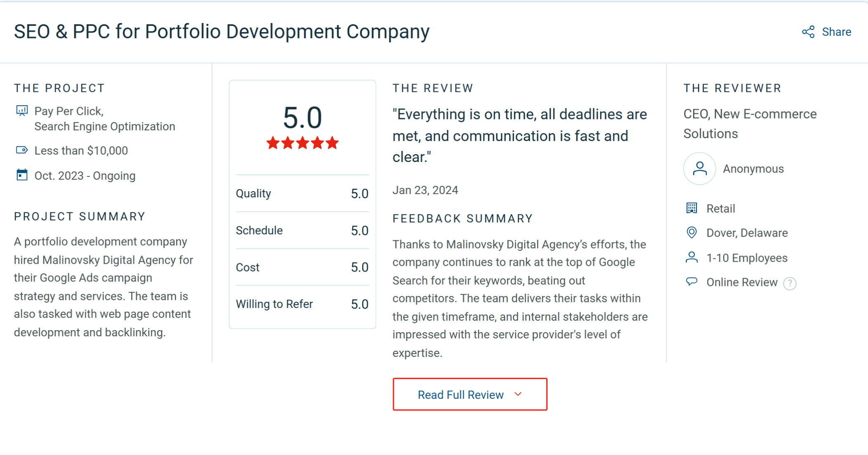Viewport: 868px width, 455px height.
Task: Click the Share icon
Action: click(x=808, y=32)
